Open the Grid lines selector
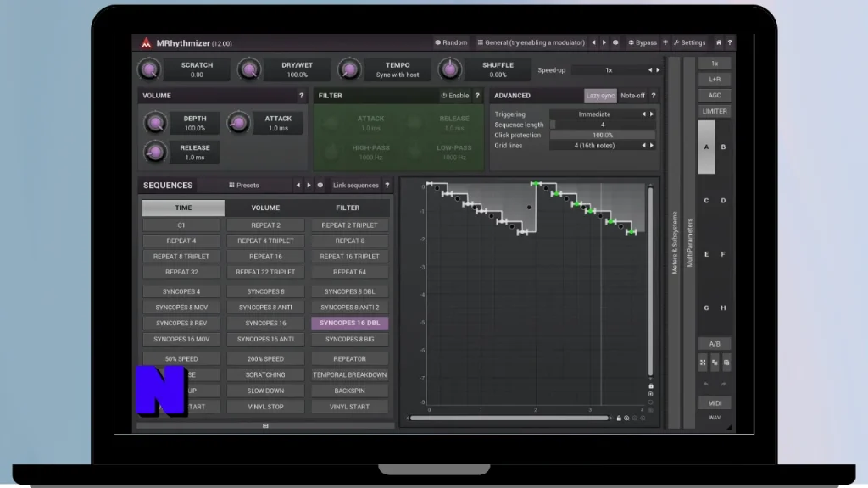 click(603, 146)
